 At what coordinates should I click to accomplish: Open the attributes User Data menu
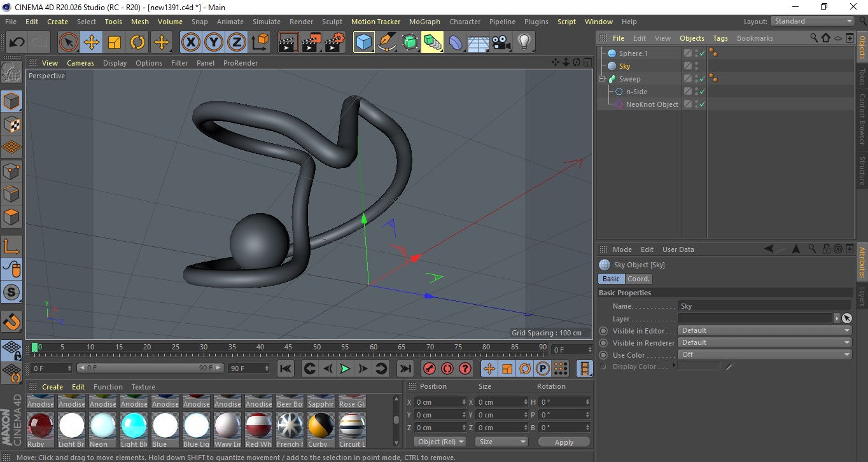click(678, 249)
